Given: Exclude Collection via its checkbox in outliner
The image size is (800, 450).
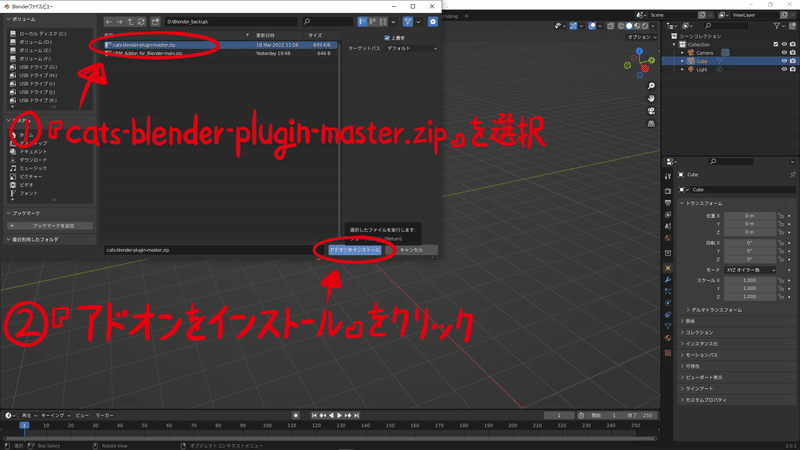Looking at the screenshot, I should tap(776, 44).
